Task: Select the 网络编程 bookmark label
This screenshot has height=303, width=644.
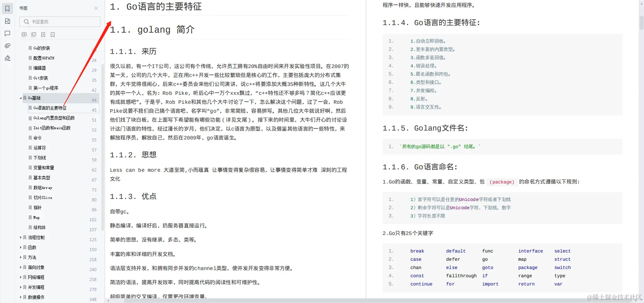Action: coord(36,278)
